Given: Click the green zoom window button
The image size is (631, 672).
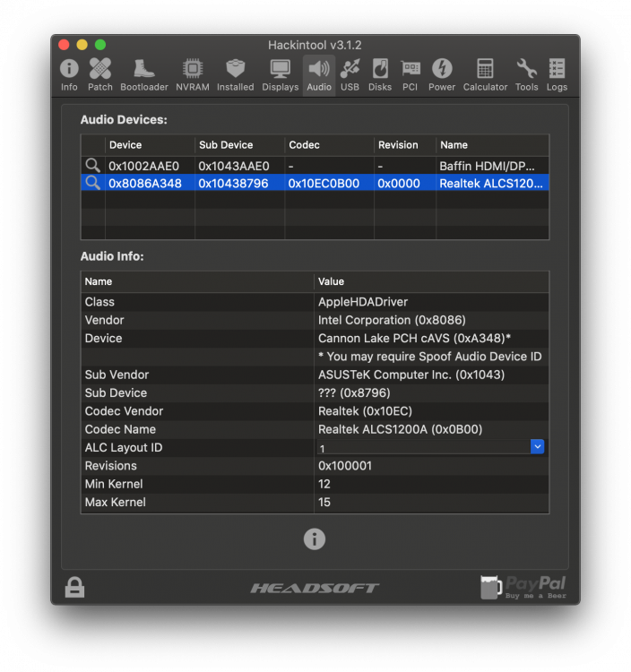Looking at the screenshot, I should pyautogui.click(x=100, y=45).
